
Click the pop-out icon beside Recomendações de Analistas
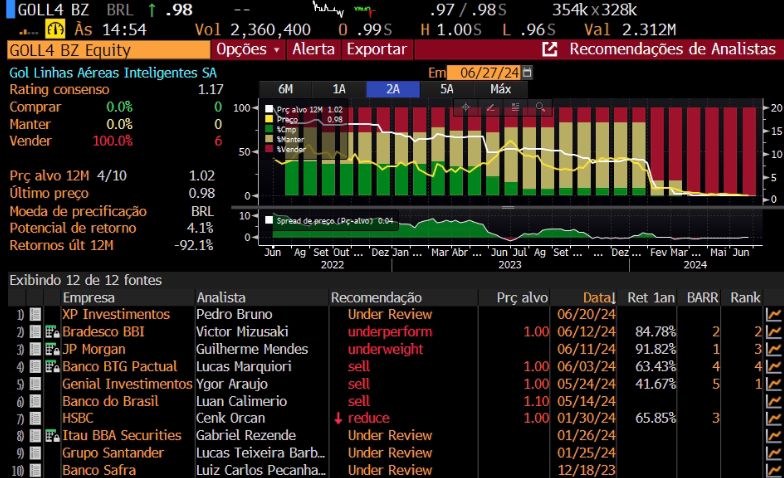click(x=549, y=49)
